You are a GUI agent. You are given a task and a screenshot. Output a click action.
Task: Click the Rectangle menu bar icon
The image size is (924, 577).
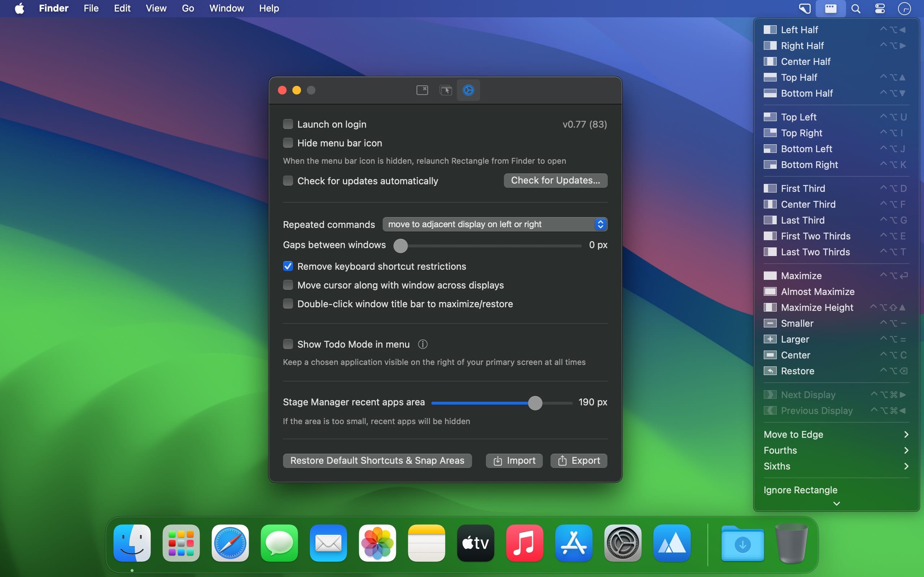point(831,8)
